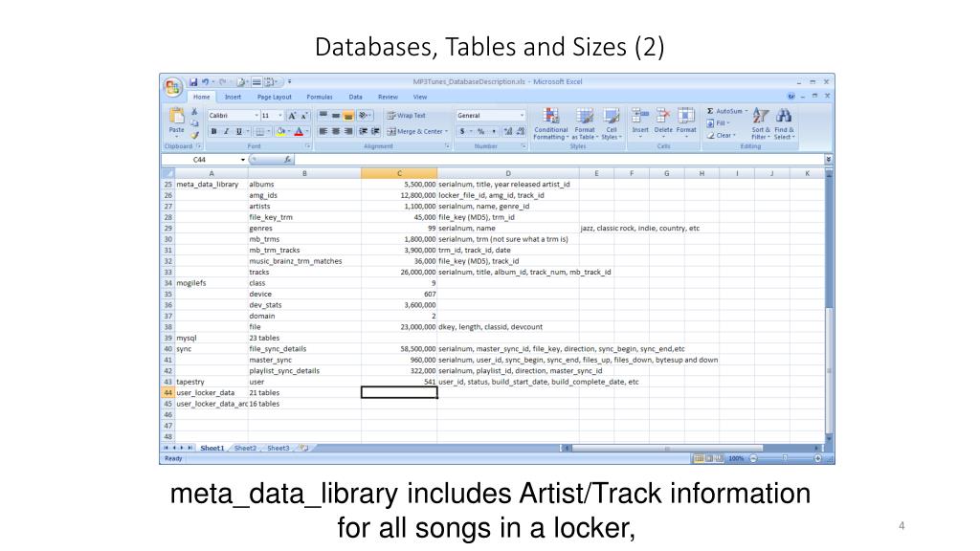Align text to the top
Screen dimensions: 980x551
click(323, 116)
